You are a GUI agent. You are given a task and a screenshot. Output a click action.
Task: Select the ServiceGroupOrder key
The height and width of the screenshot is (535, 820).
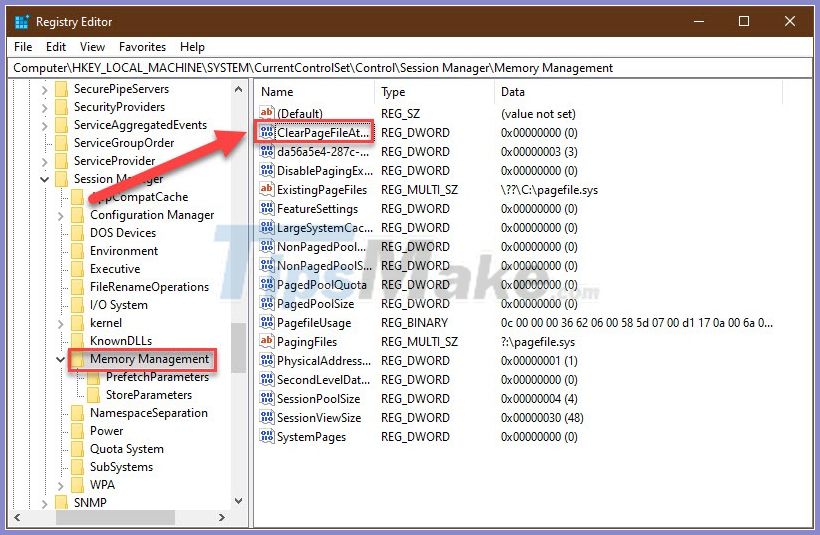tap(124, 143)
